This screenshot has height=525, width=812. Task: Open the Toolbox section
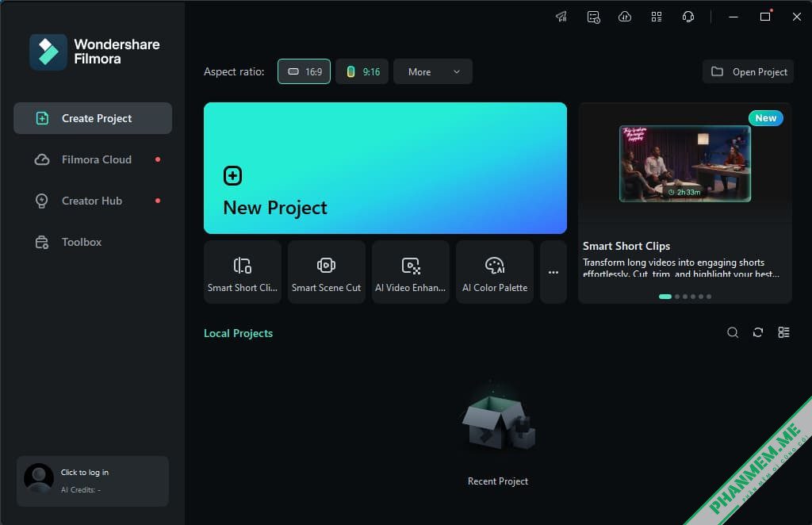click(x=93, y=242)
